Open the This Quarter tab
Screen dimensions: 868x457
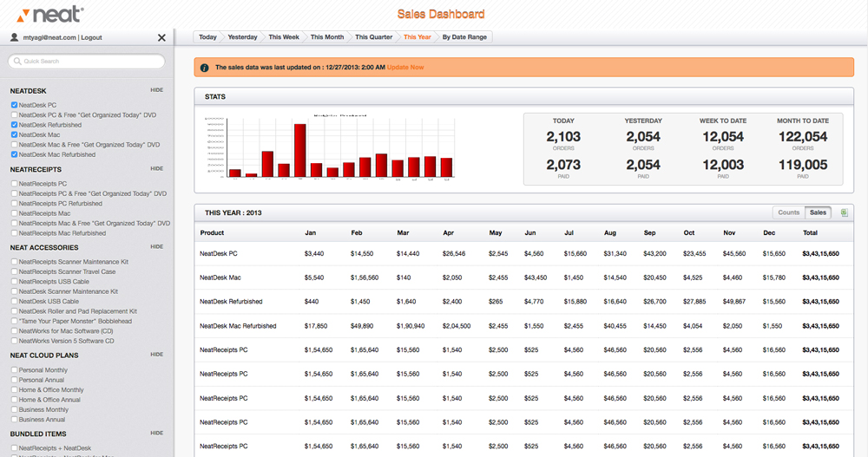click(x=373, y=37)
